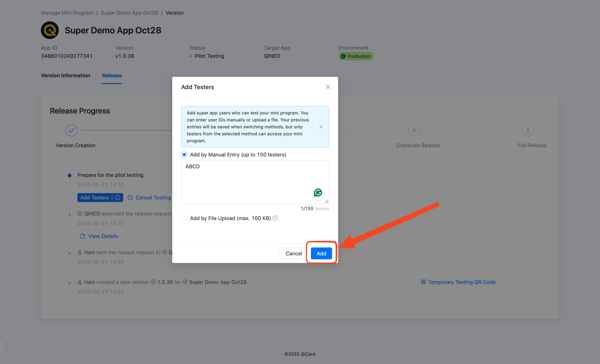Click the App ID value 3488010249277341

tap(67, 56)
